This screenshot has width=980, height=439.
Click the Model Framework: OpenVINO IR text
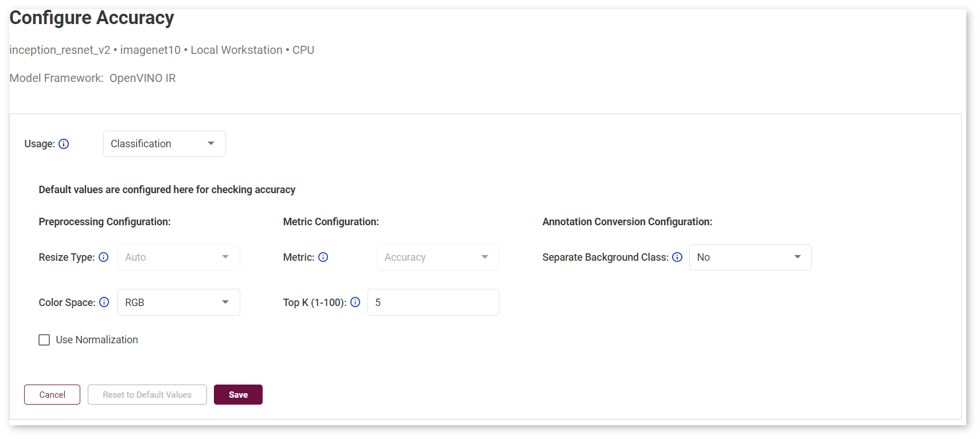point(92,78)
